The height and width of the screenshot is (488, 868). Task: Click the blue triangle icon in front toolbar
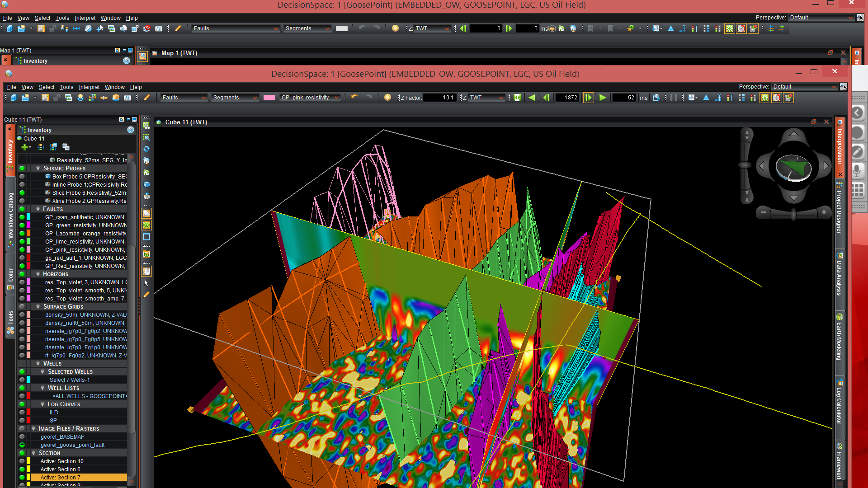706,98
